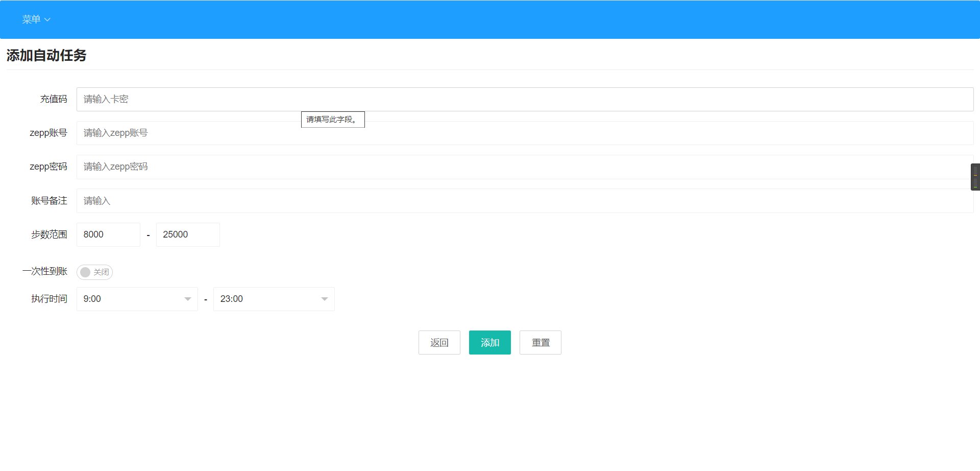Expand the end time dropdown showing 23:00

(274, 299)
